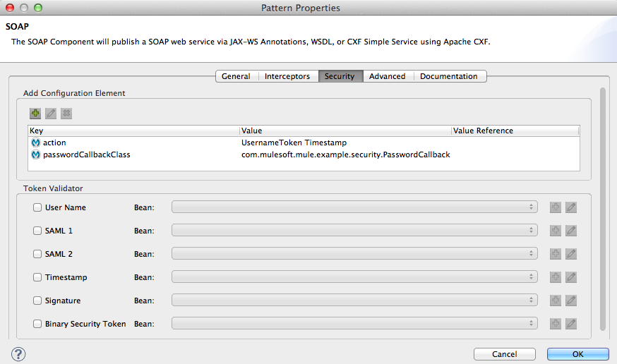Viewport: 617px width, 364px height.
Task: Click the edit pencil icon above the Key table
Action: click(x=51, y=113)
